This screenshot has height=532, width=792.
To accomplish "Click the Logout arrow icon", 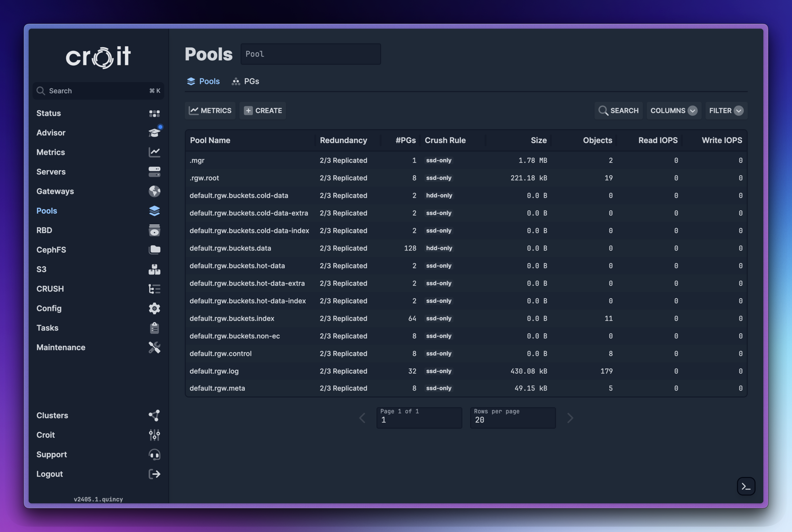I will point(154,474).
